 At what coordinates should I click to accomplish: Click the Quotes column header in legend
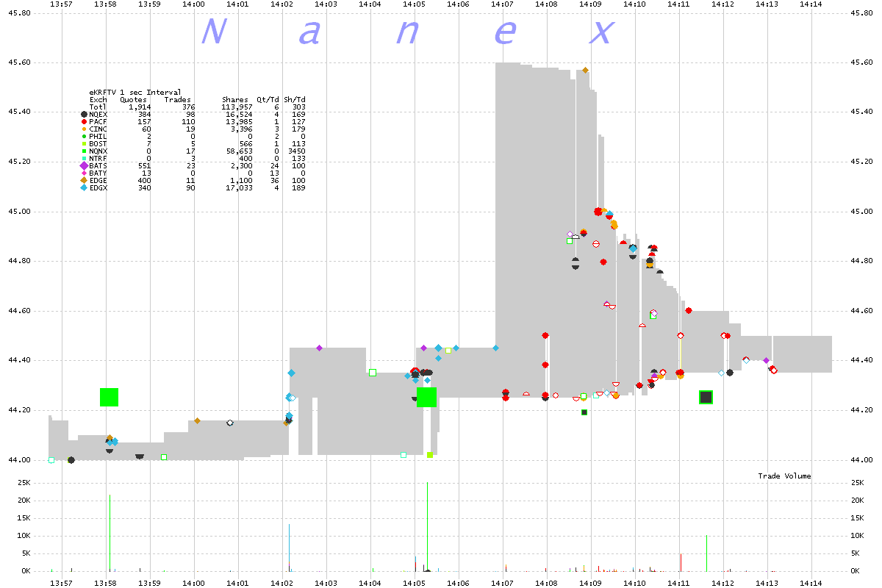133,100
